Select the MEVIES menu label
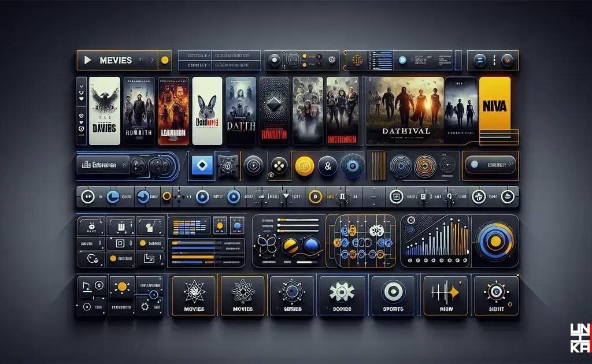The width and height of the screenshot is (592, 364). (116, 59)
